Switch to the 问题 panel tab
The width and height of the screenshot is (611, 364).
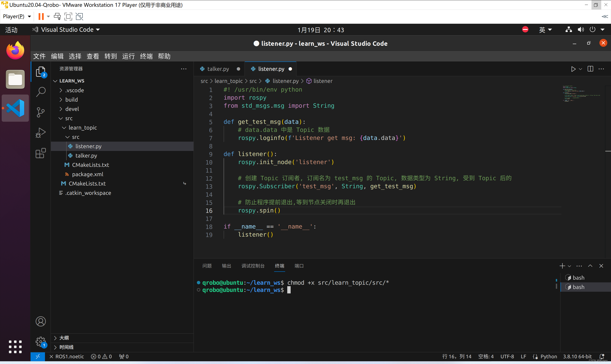coord(207,266)
